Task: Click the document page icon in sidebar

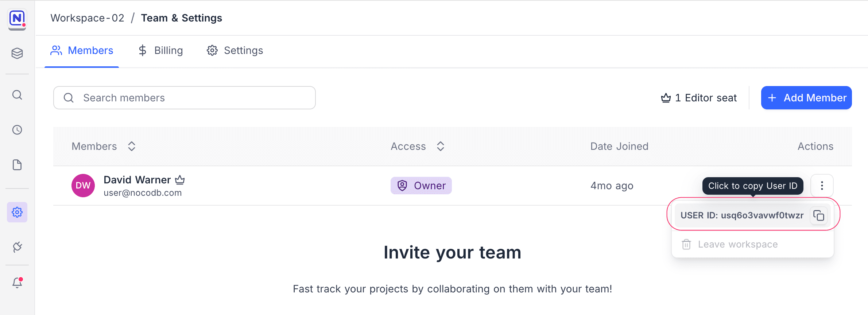Action: click(x=17, y=165)
